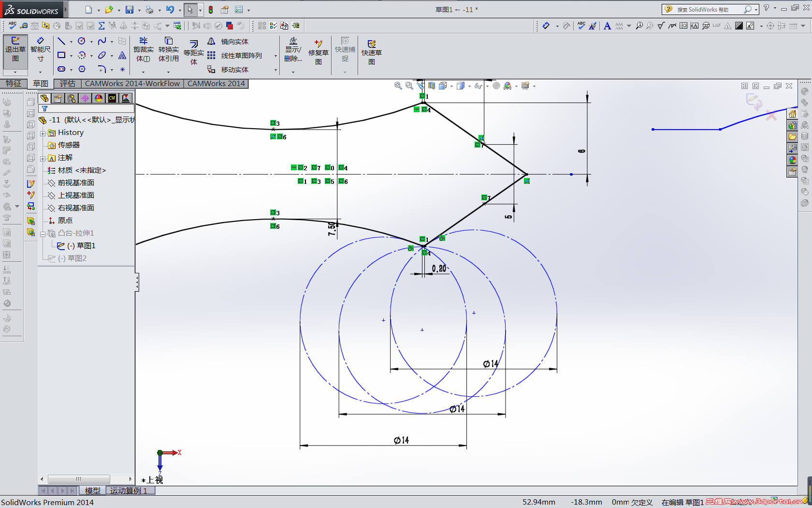Insert a Note annotation with the A icon
Viewport: 812px width, 508px height.
(607, 26)
